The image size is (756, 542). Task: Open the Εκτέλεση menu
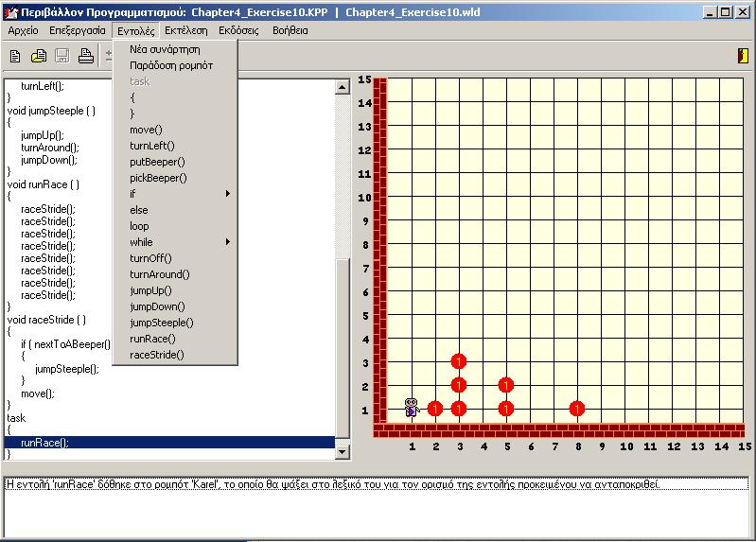pyautogui.click(x=186, y=31)
